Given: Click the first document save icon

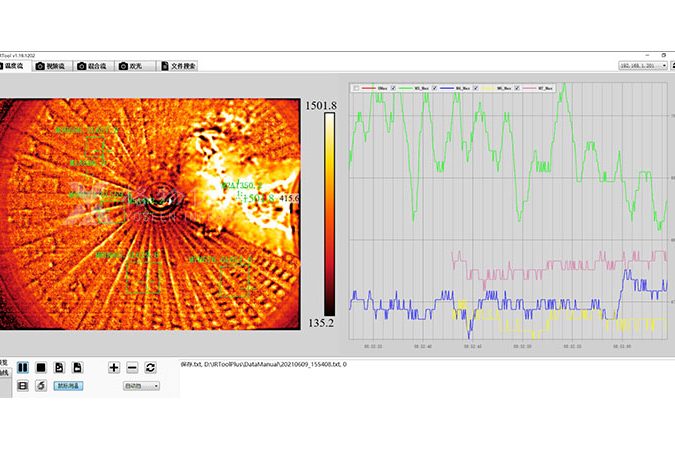Looking at the screenshot, I should tap(59, 368).
